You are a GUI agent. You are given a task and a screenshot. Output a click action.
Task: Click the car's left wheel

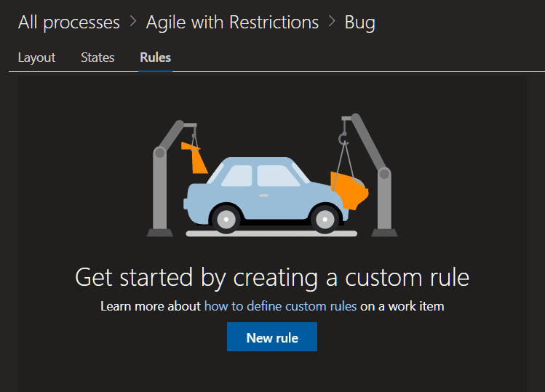[x=226, y=217]
